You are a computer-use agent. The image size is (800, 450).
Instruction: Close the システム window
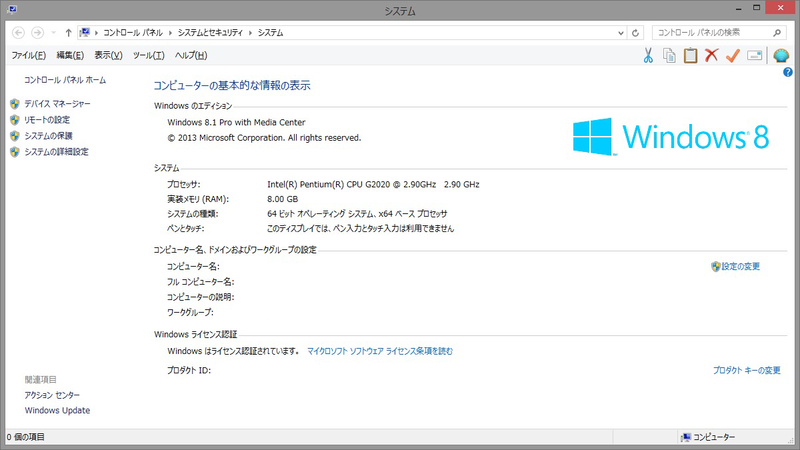pos(781,8)
